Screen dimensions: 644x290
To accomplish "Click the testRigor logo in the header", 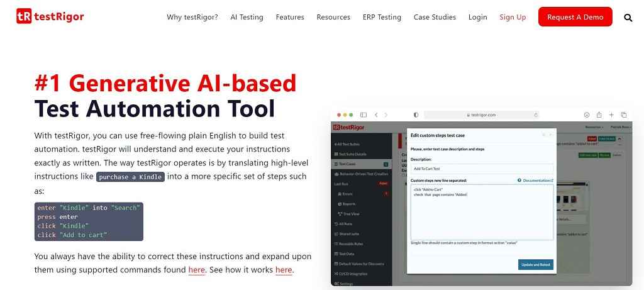I will [50, 16].
